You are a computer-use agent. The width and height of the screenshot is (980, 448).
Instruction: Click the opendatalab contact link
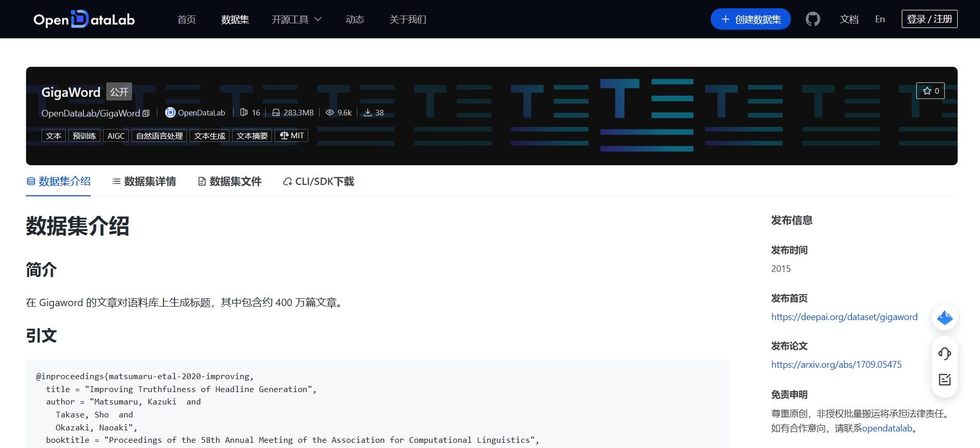887,428
